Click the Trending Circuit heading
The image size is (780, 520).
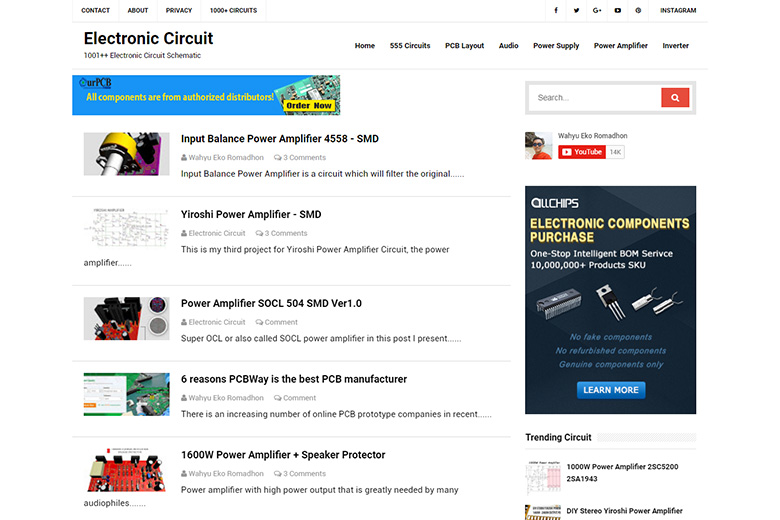tap(558, 437)
